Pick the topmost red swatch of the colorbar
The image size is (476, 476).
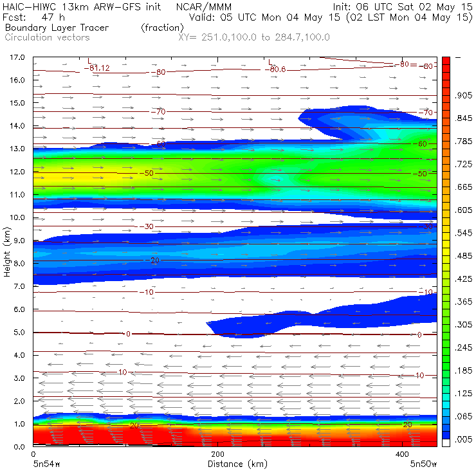click(x=446, y=60)
